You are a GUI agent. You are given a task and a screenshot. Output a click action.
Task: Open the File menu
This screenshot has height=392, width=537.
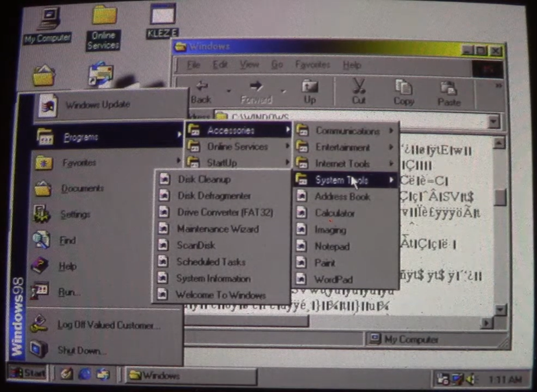[x=194, y=65]
